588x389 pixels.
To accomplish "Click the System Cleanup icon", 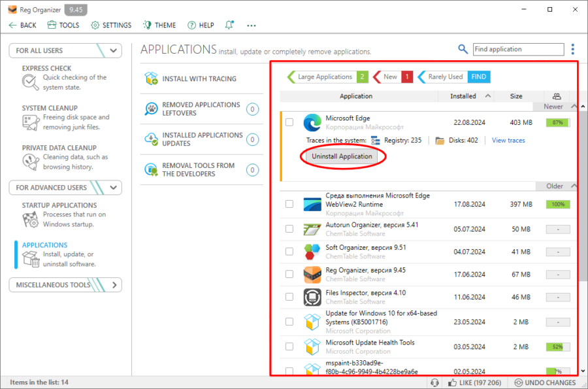I will click(31, 122).
